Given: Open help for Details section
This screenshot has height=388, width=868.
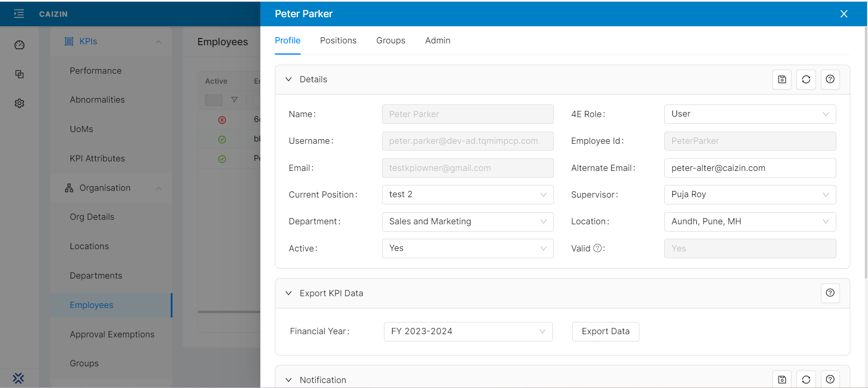Looking at the screenshot, I should [830, 80].
